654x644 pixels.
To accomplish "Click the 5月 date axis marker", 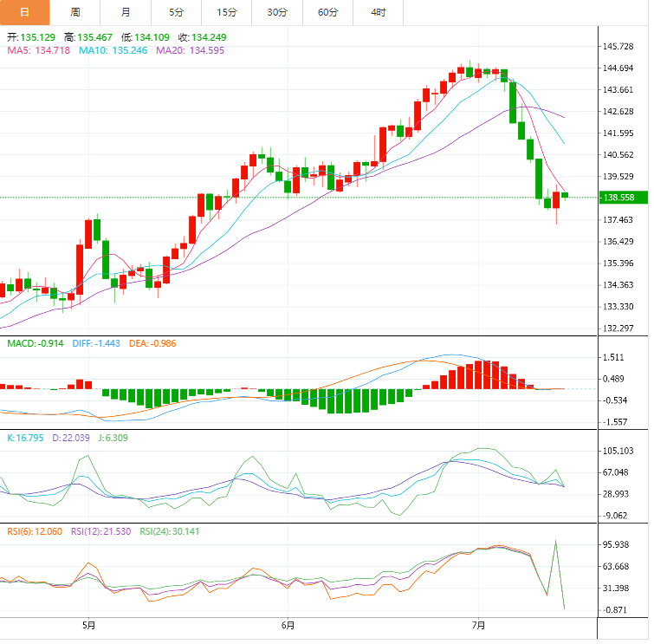I will click(88, 625).
